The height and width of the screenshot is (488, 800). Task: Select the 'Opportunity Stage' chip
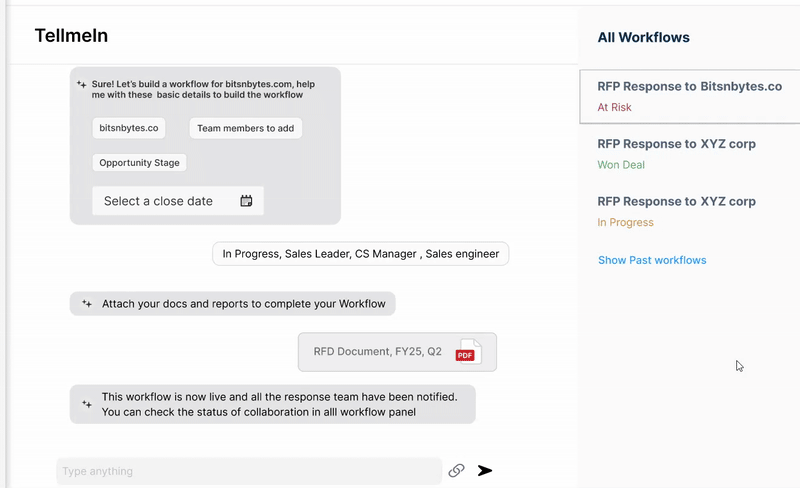click(x=139, y=163)
